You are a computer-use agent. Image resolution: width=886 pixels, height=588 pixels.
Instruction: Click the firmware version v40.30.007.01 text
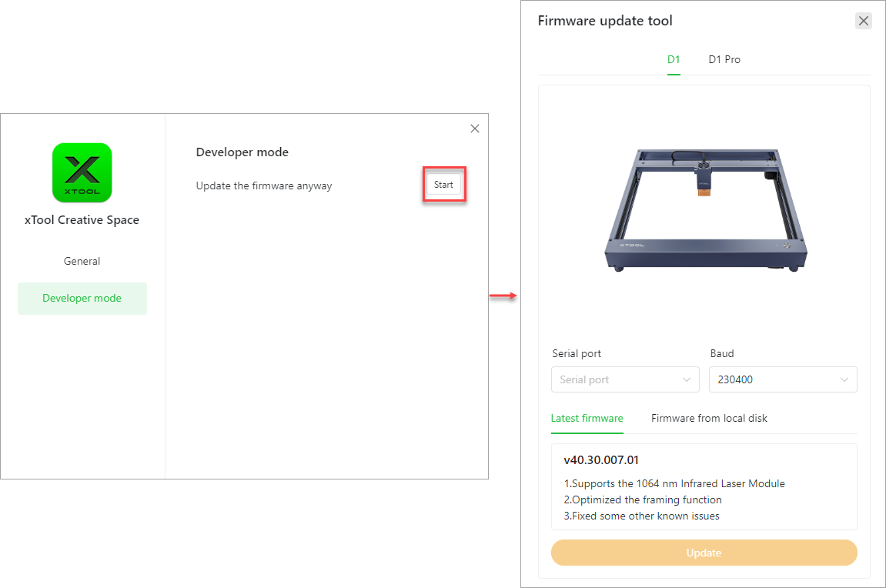[x=601, y=460]
